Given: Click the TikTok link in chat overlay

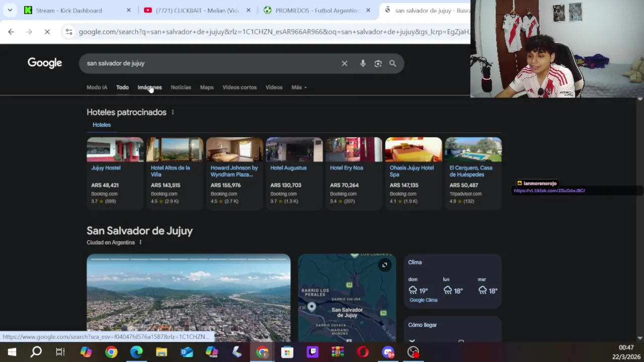Looking at the screenshot, I should coord(549,191).
